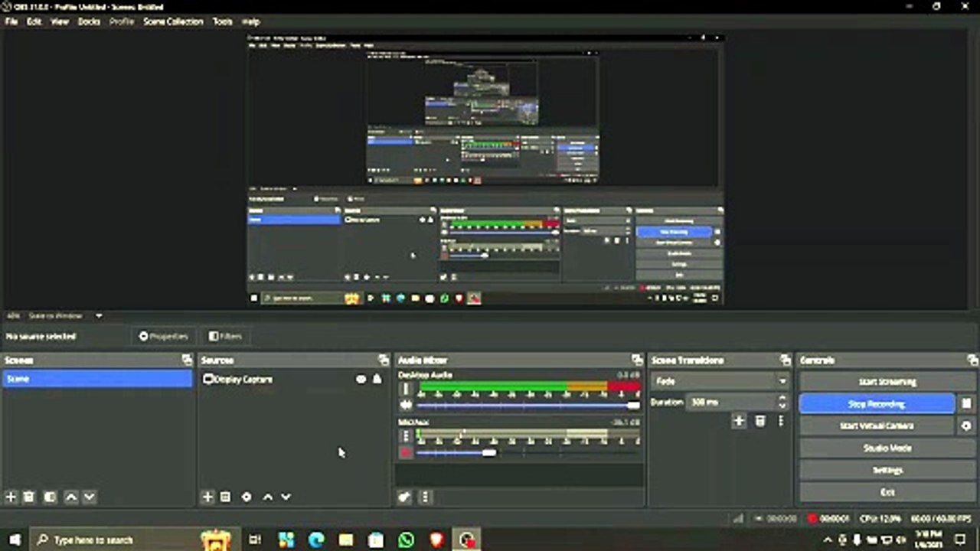This screenshot has width=980, height=551.
Task: Add a new scene with the plus icon
Action: (x=11, y=497)
